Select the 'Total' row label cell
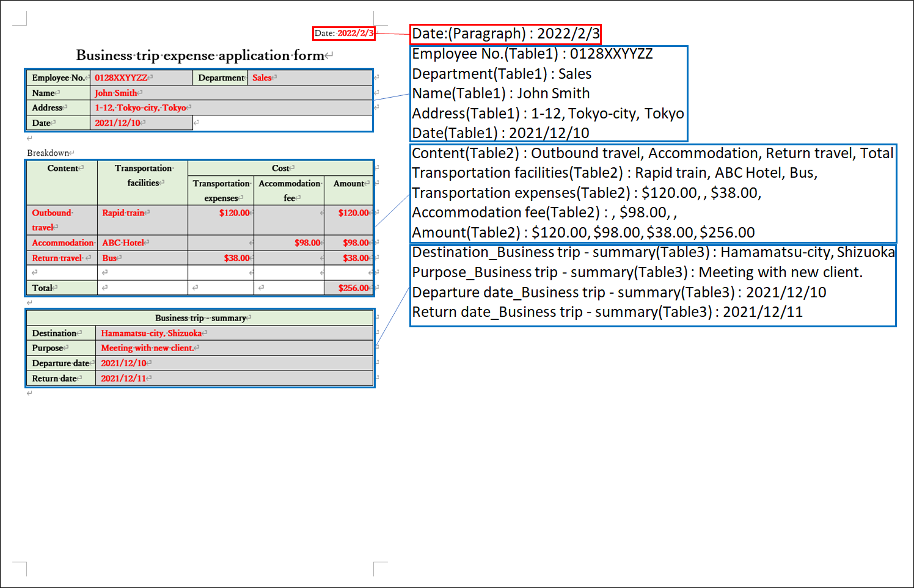The width and height of the screenshot is (914, 588). click(62, 288)
